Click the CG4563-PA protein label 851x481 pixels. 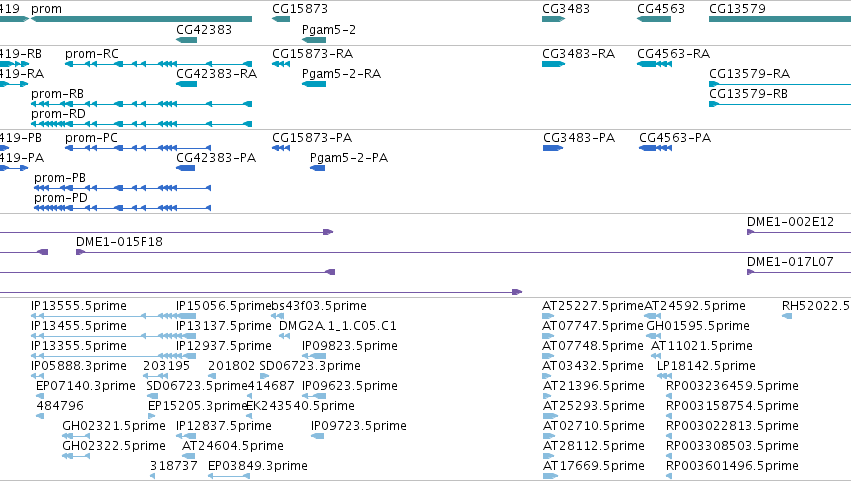pos(675,138)
